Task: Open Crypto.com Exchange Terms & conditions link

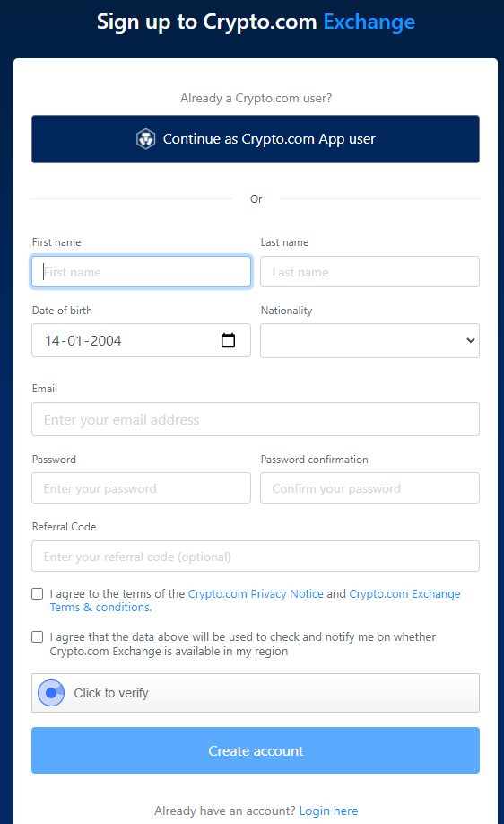Action: pyautogui.click(x=256, y=600)
